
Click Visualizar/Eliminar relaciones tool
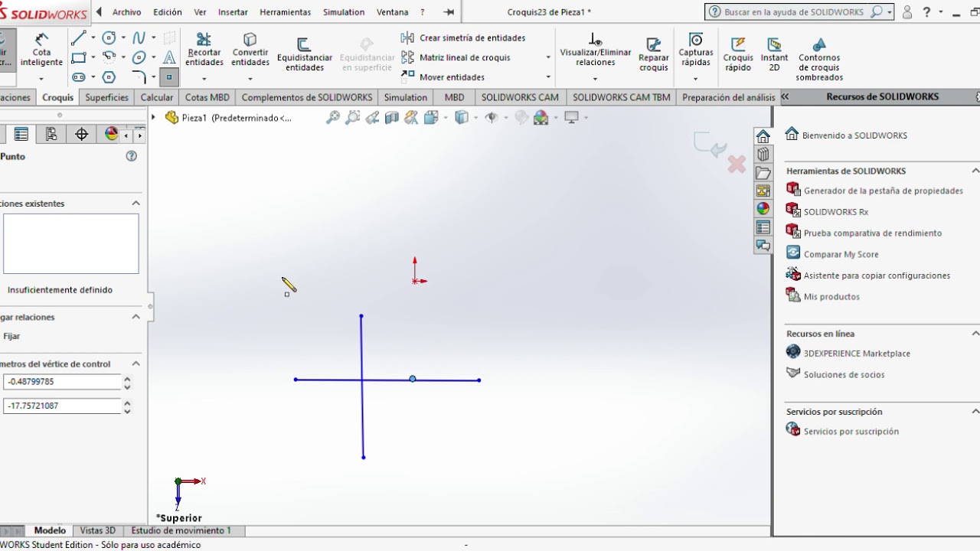[x=596, y=50]
